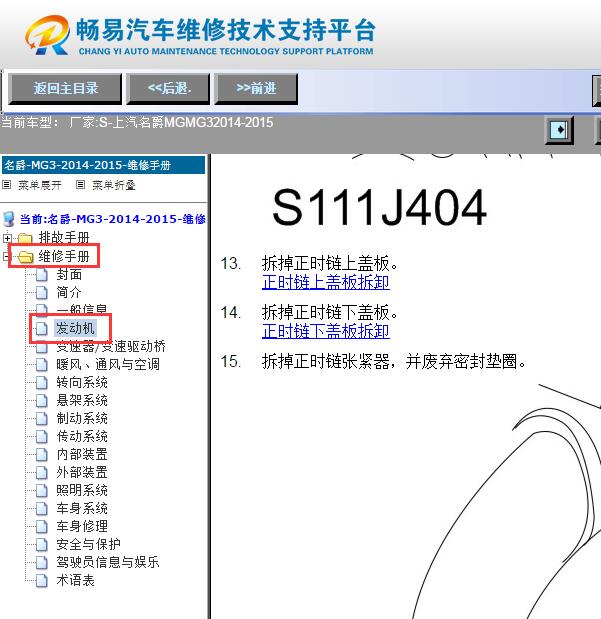
Task: Open the 内部装置 page
Action: tap(82, 454)
